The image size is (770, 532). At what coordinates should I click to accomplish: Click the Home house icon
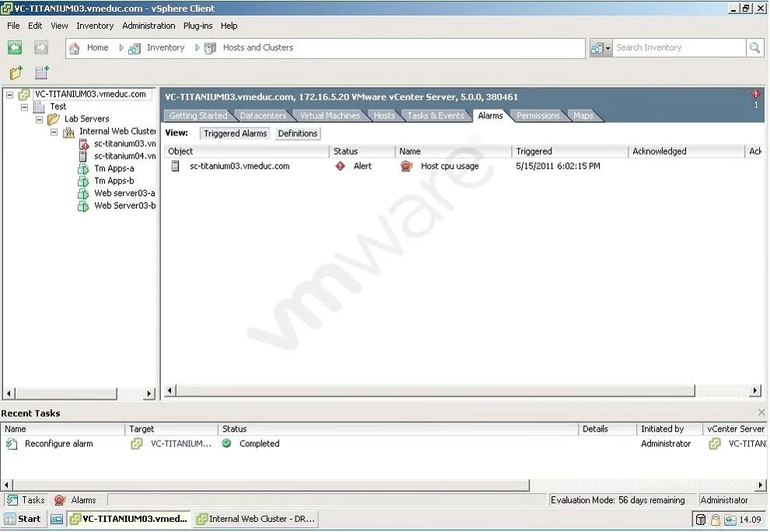click(74, 48)
